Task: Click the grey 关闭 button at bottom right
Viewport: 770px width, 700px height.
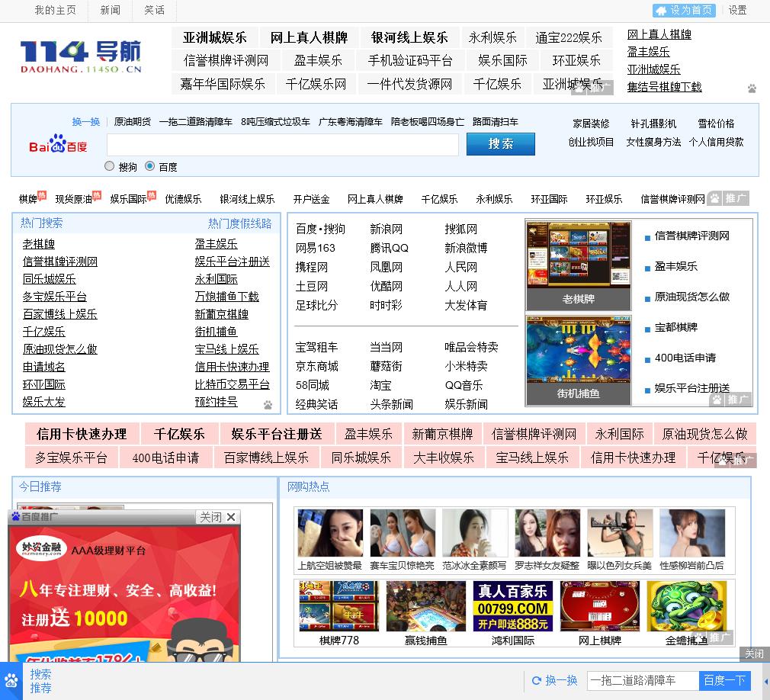Action: 754,653
